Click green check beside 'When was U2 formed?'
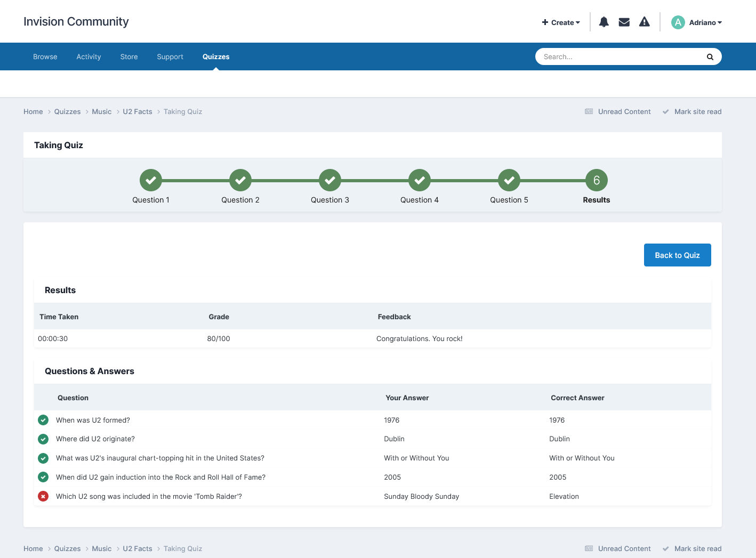Image resolution: width=756 pixels, height=558 pixels. (43, 420)
